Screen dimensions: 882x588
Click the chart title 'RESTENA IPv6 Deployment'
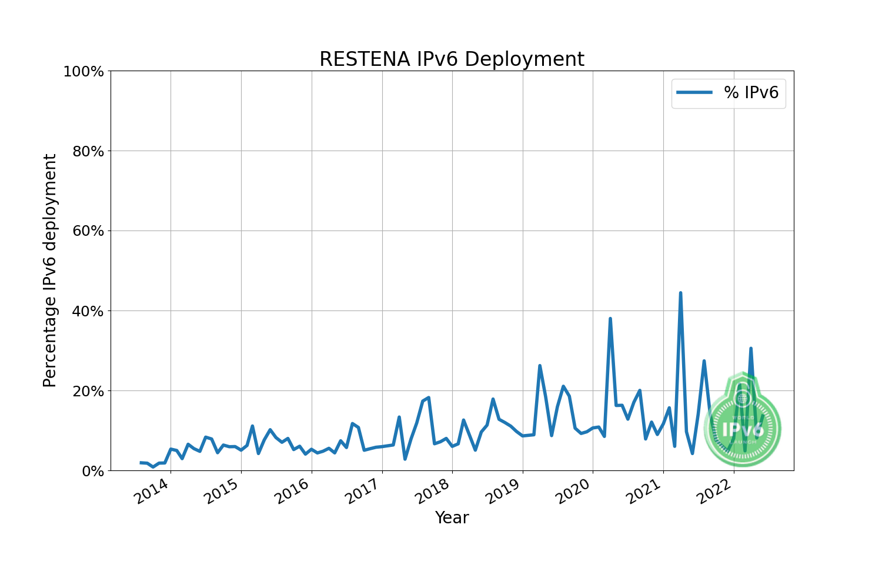[x=452, y=59]
